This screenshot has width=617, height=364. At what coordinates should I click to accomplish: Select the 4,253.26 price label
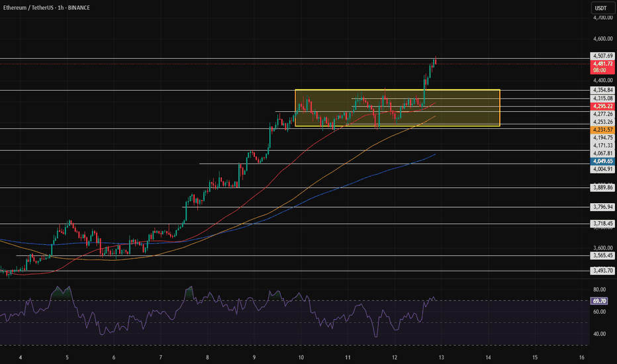602,122
